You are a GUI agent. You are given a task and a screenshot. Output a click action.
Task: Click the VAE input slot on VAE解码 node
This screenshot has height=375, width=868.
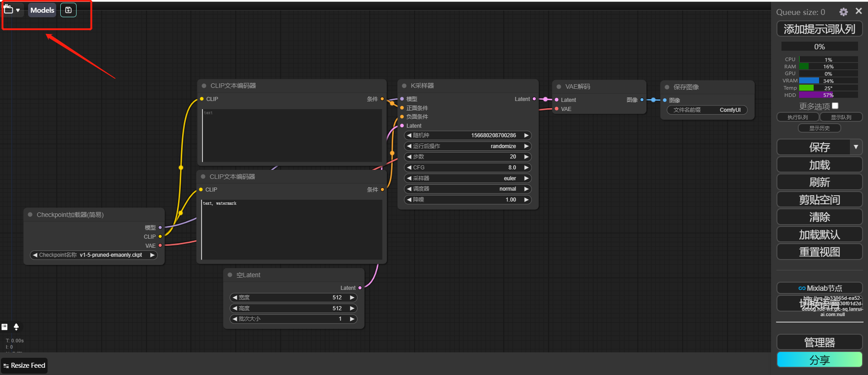coord(556,109)
